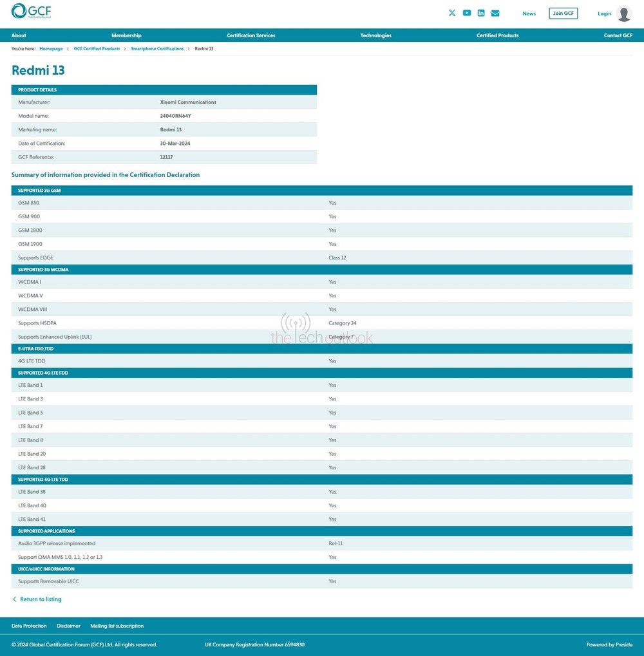This screenshot has height=656, width=644.
Task: Go to the Contact GCF page
Action: click(x=618, y=35)
